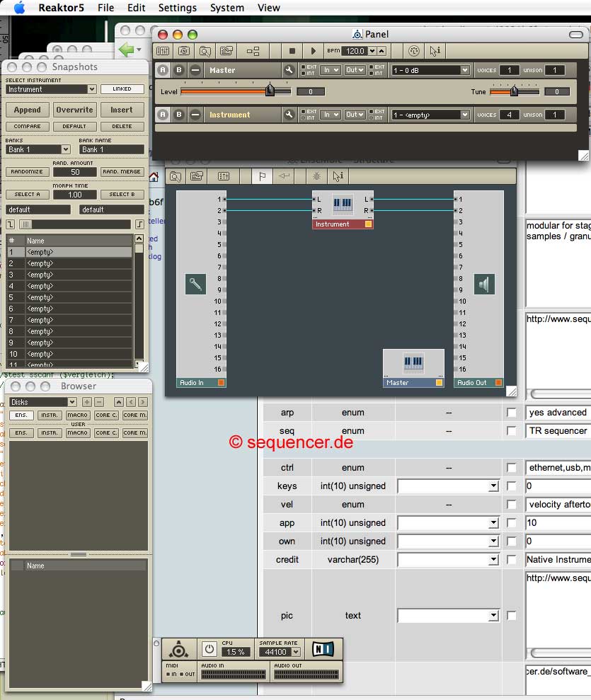
Task: Open the Edit menu
Action: 136,8
